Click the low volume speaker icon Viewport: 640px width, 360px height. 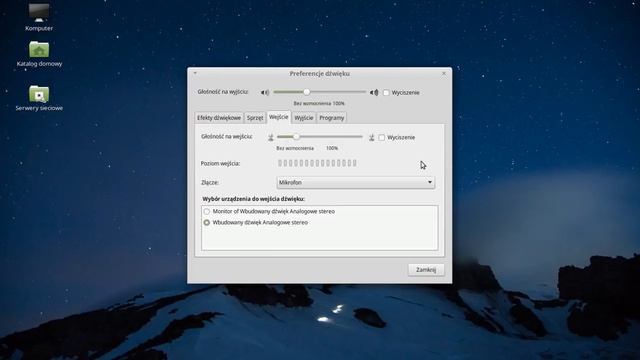click(x=265, y=93)
